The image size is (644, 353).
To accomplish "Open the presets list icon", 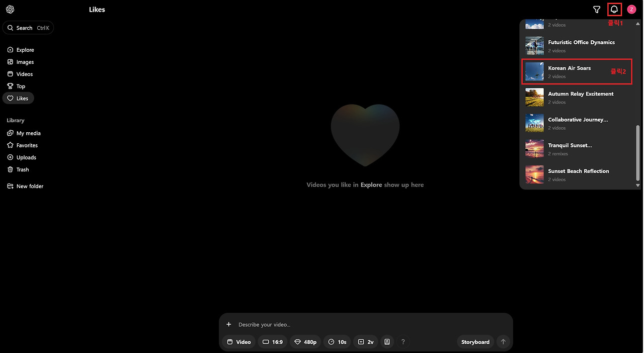I will [x=387, y=342].
